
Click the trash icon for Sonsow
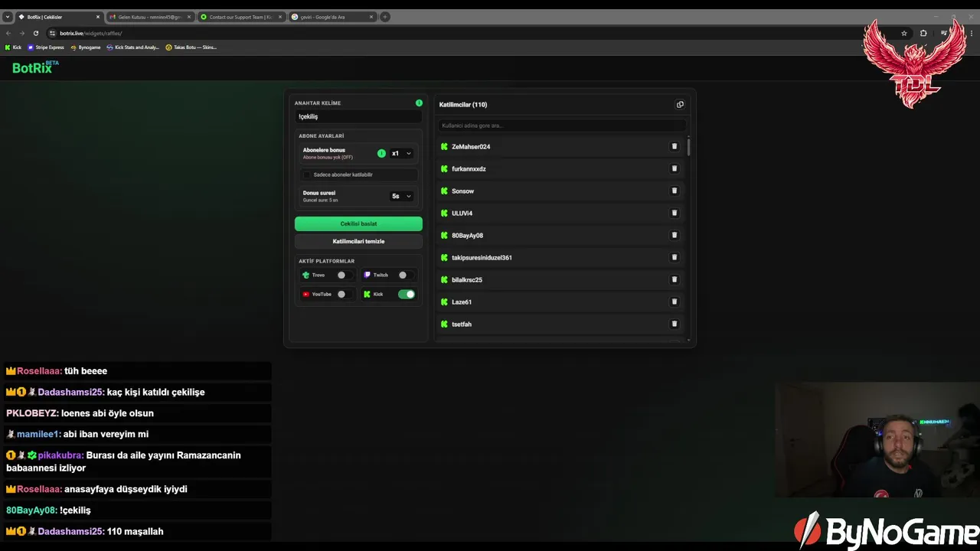pos(675,191)
